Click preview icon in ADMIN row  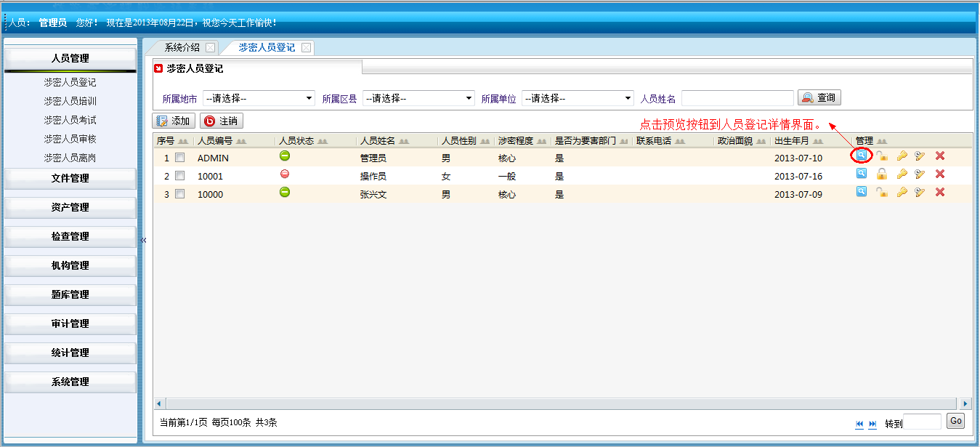(861, 155)
